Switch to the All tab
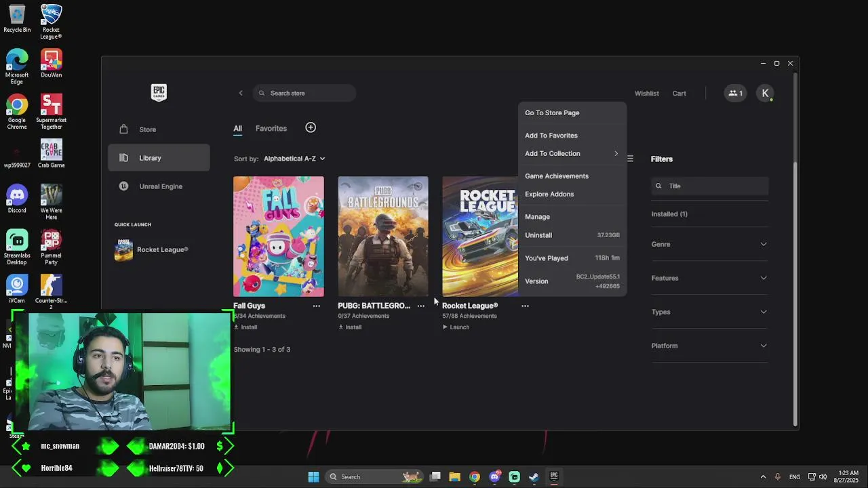This screenshot has height=488, width=868. tap(237, 128)
